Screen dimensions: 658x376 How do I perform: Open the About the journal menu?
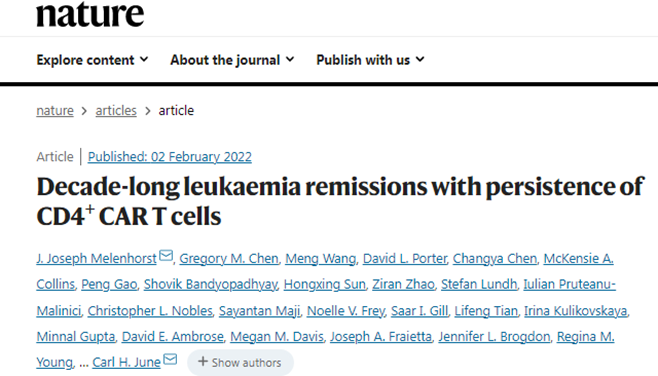point(232,60)
